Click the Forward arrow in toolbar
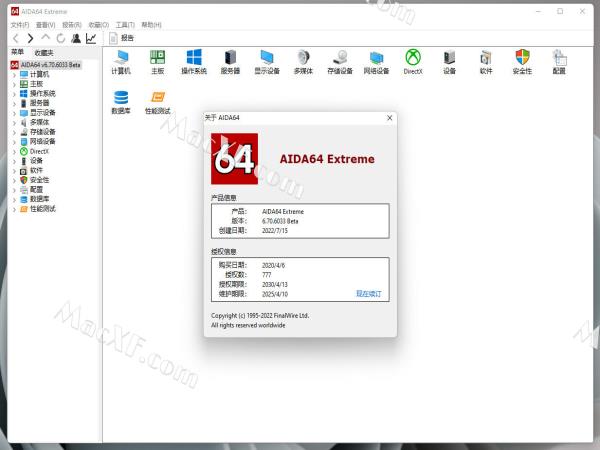The height and width of the screenshot is (450, 600). pyautogui.click(x=30, y=38)
